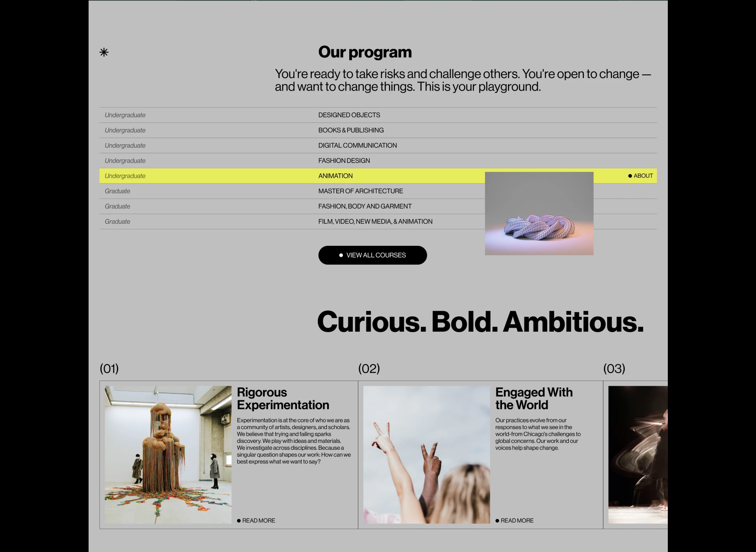Screen dimensions: 756x552
Task: Click the highlighted Animation program
Action: coord(335,176)
